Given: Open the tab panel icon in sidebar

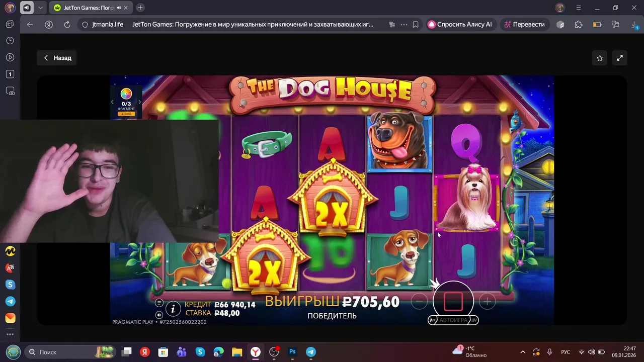Looking at the screenshot, I should [x=10, y=24].
